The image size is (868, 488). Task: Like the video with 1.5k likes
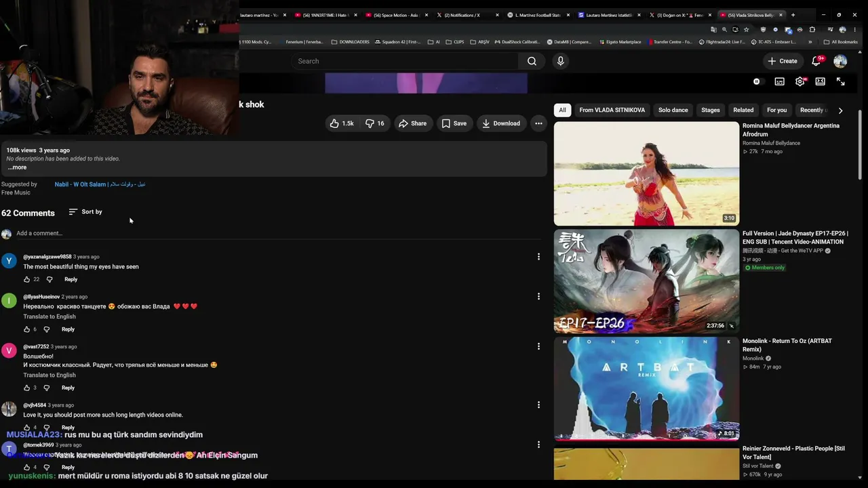point(342,123)
